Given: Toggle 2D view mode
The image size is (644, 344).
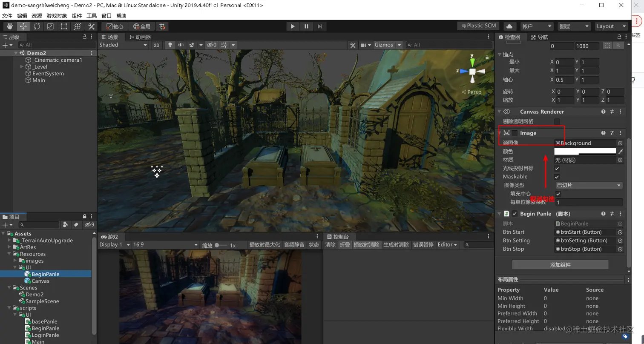Looking at the screenshot, I should (x=157, y=45).
